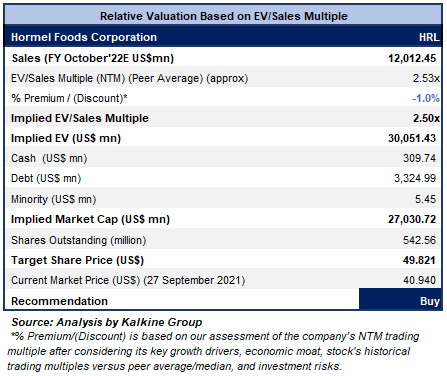Click the target price 49.821
This screenshot has height=376, width=447.
419,260
